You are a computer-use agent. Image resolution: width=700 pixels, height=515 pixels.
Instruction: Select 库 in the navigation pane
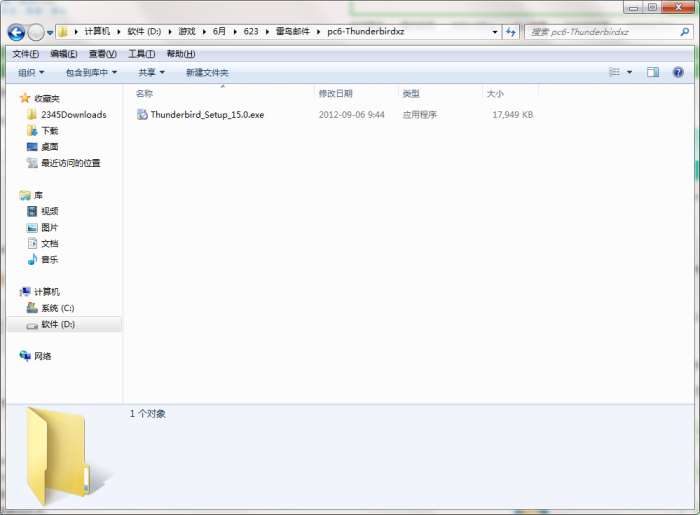38,195
